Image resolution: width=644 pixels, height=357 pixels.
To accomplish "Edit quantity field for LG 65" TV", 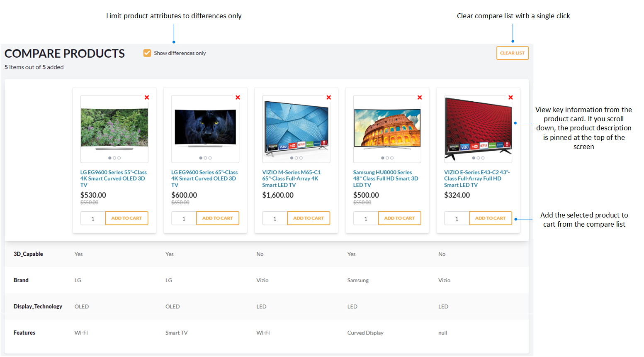I will pos(184,218).
